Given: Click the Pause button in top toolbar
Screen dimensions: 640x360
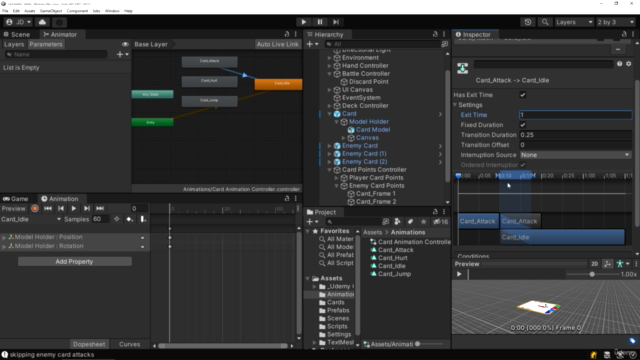Looking at the screenshot, I should (320, 22).
